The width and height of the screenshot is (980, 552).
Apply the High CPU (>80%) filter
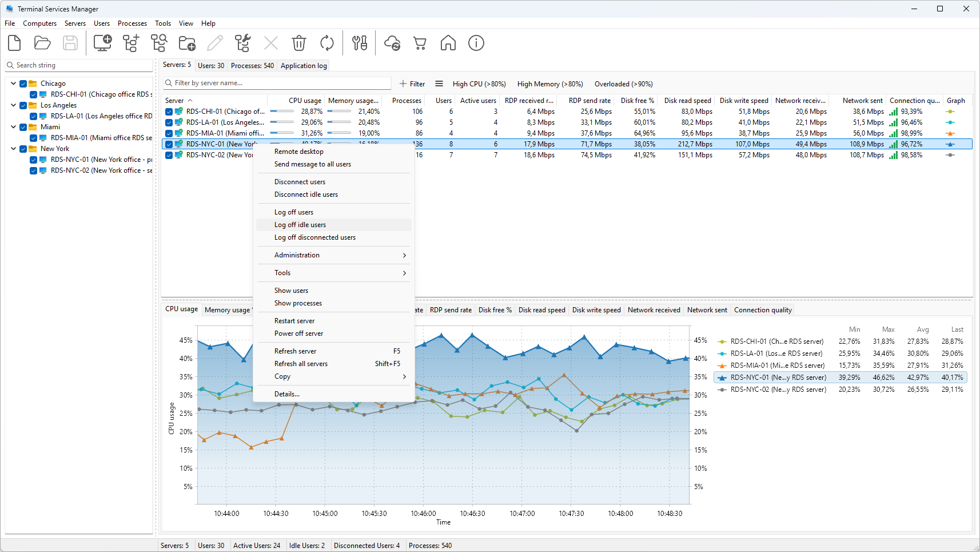479,84
